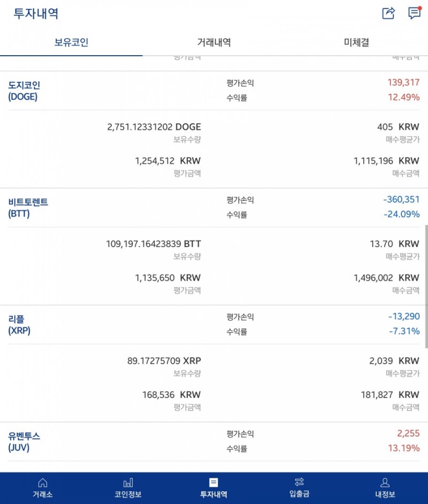
Task: Switch to 미체결 tab
Action: tap(356, 42)
